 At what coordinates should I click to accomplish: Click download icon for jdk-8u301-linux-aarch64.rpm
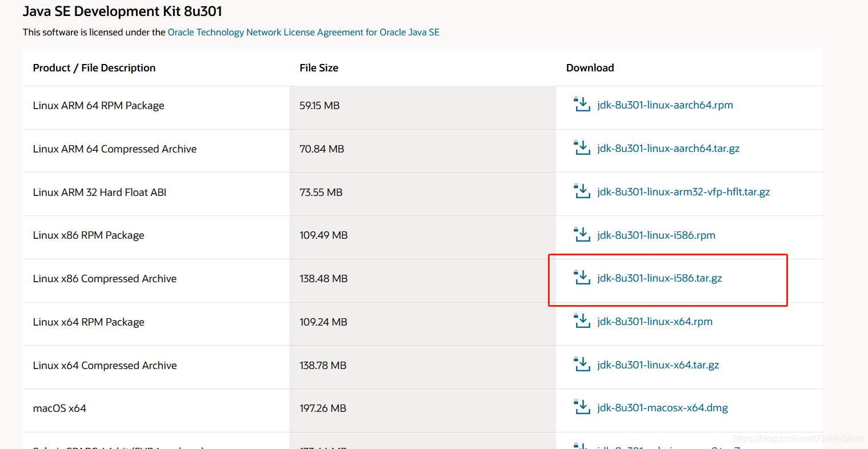(x=582, y=105)
